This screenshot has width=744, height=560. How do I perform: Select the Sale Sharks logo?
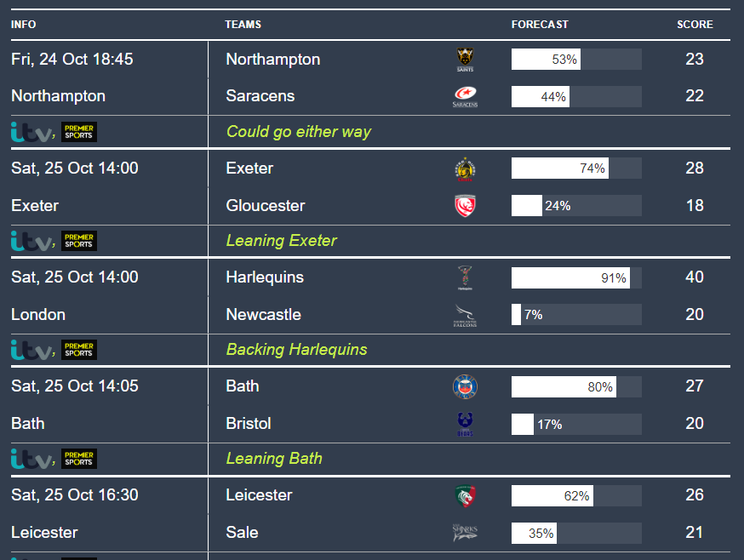point(465,533)
